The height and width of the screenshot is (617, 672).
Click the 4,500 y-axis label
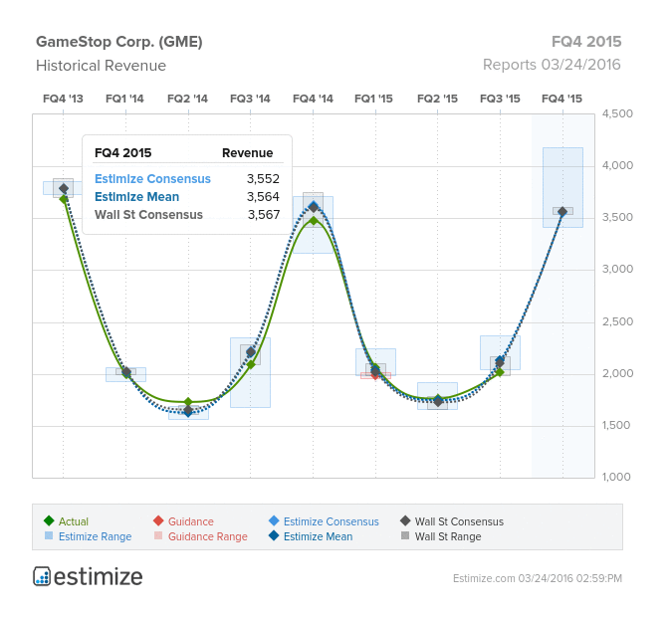617,113
